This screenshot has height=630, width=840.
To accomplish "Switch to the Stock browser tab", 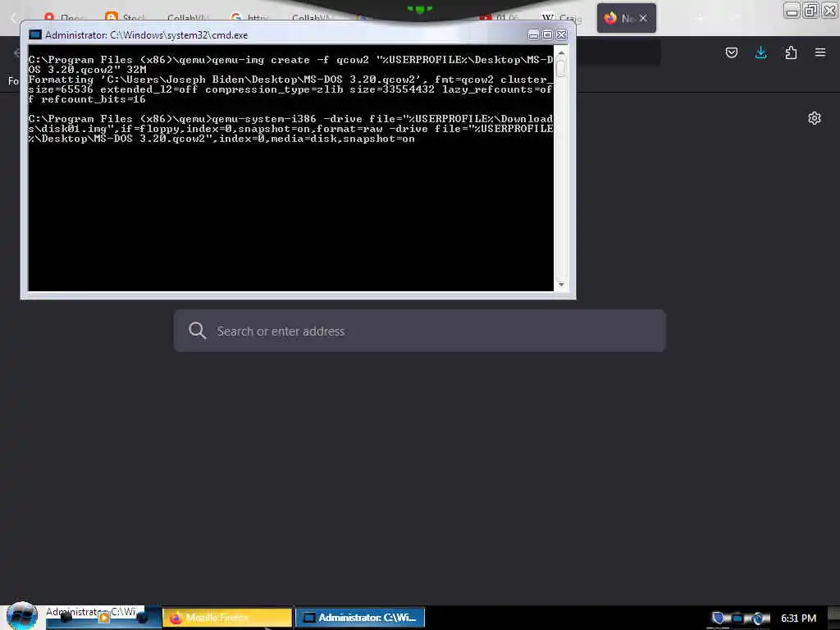I will coord(126,18).
